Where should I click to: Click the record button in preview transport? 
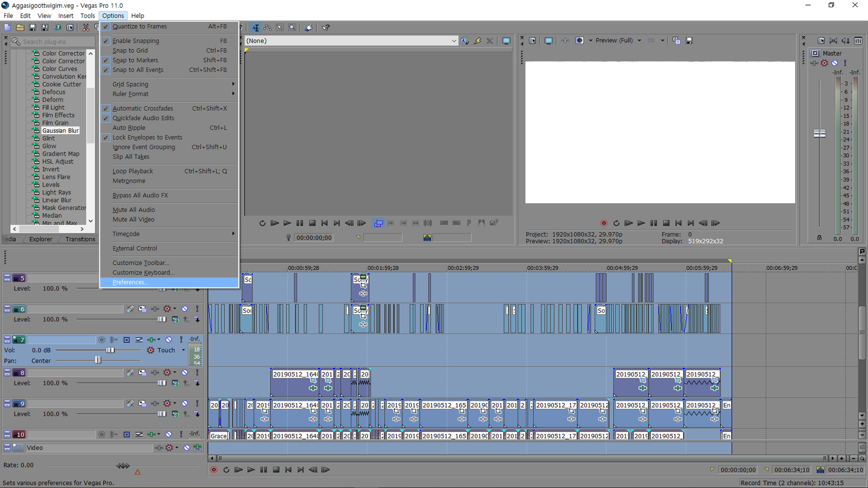pos(604,223)
